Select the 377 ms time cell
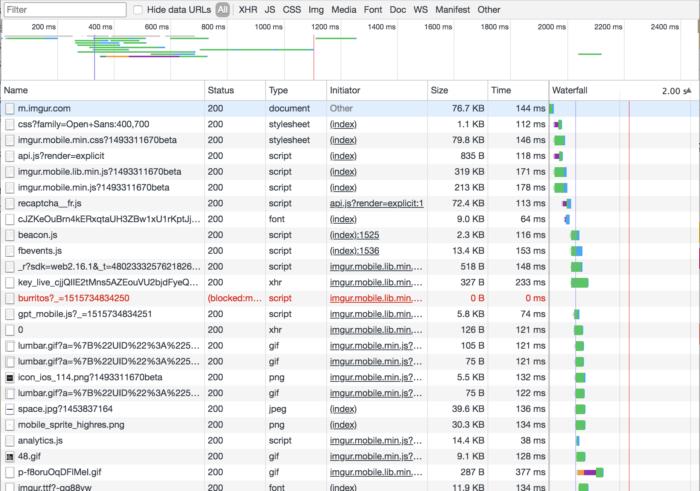 (x=530, y=472)
